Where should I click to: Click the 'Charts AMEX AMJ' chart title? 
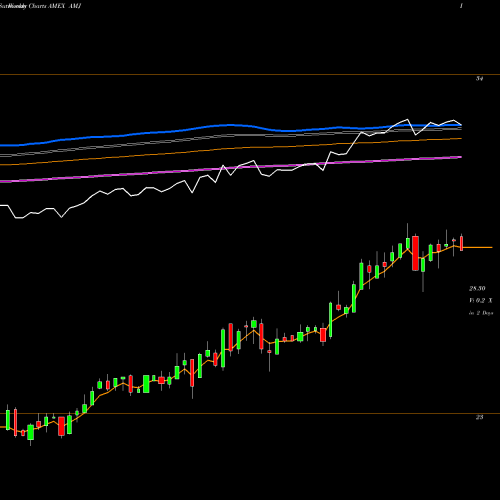(x=55, y=6)
